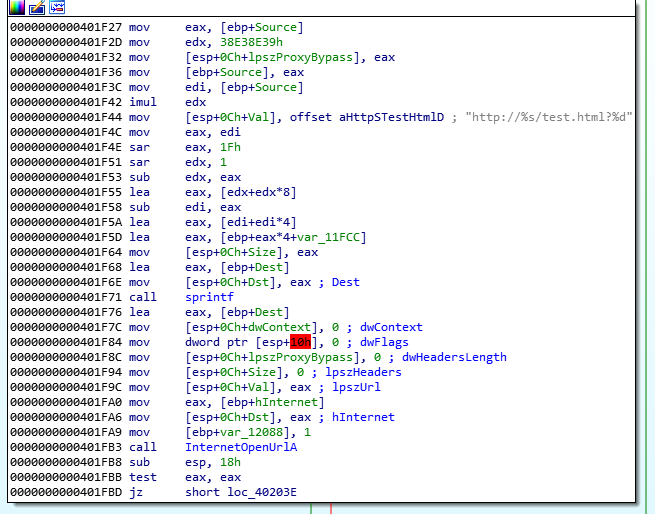Click the sprintf call target
This screenshot has height=514, width=655.
click(209, 297)
